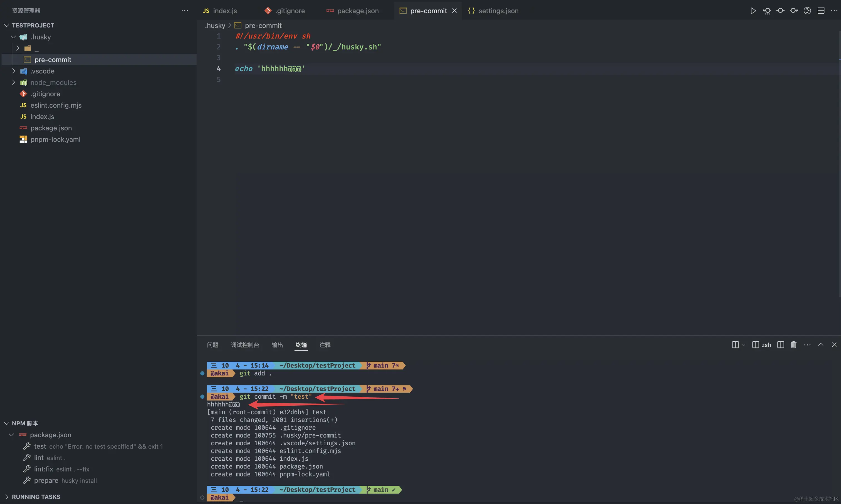This screenshot has height=504, width=841.
Task: Click the split editor layout icon
Action: click(821, 11)
